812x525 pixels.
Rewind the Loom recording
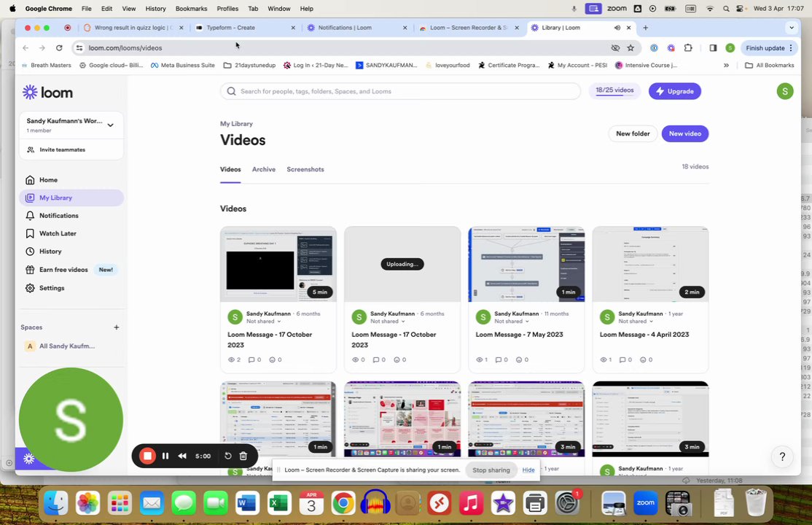(x=182, y=456)
